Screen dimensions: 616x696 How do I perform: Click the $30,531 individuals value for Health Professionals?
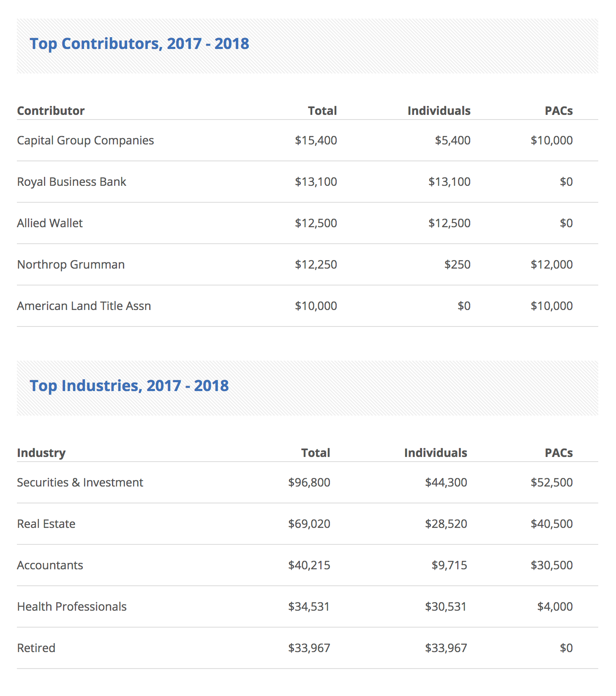446,607
